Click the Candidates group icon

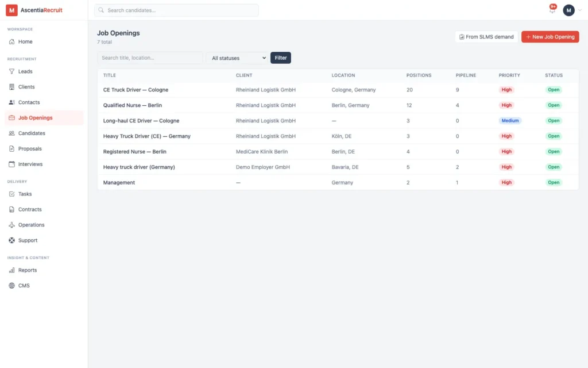11,133
